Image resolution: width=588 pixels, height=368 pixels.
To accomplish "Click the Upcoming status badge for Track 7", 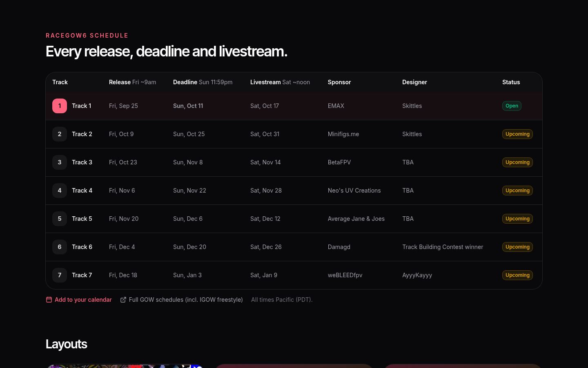I will [517, 275].
